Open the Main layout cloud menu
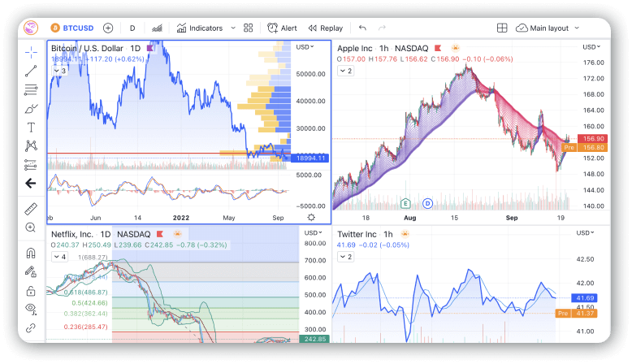 [x=542, y=28]
